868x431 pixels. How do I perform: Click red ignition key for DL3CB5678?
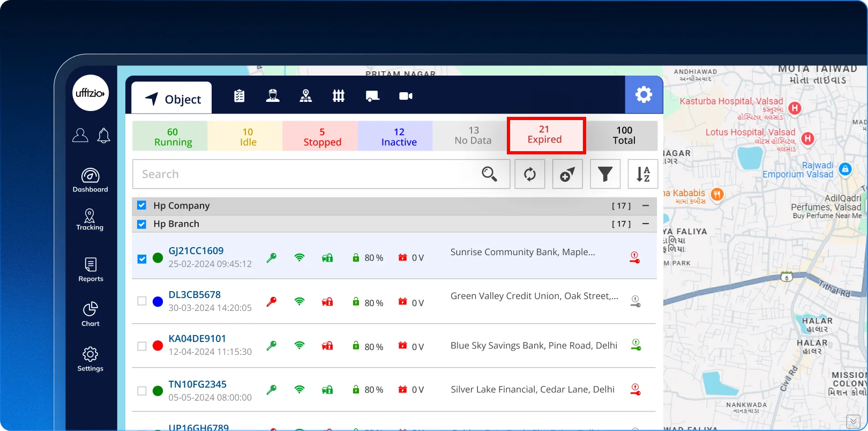pos(272,302)
